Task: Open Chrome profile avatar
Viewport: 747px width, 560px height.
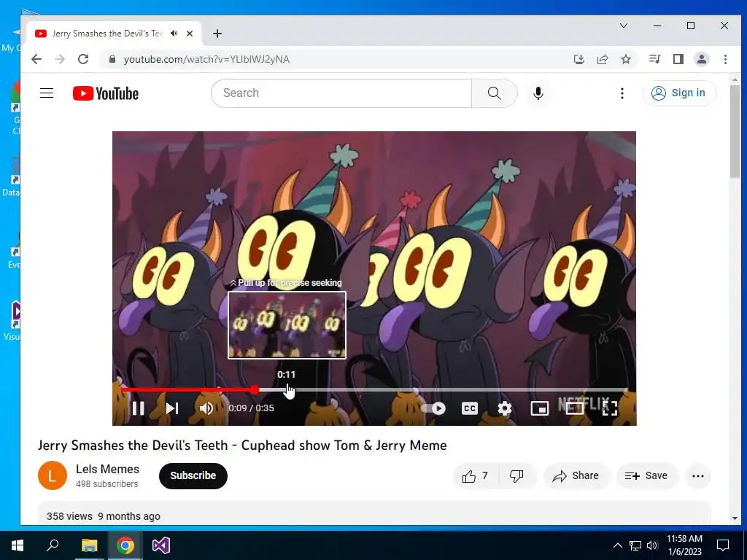Action: [702, 59]
